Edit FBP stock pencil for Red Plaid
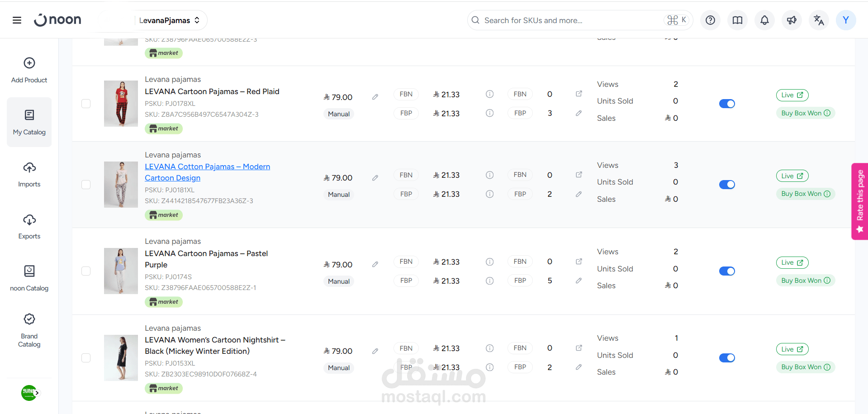The height and width of the screenshot is (414, 868). coord(579,113)
